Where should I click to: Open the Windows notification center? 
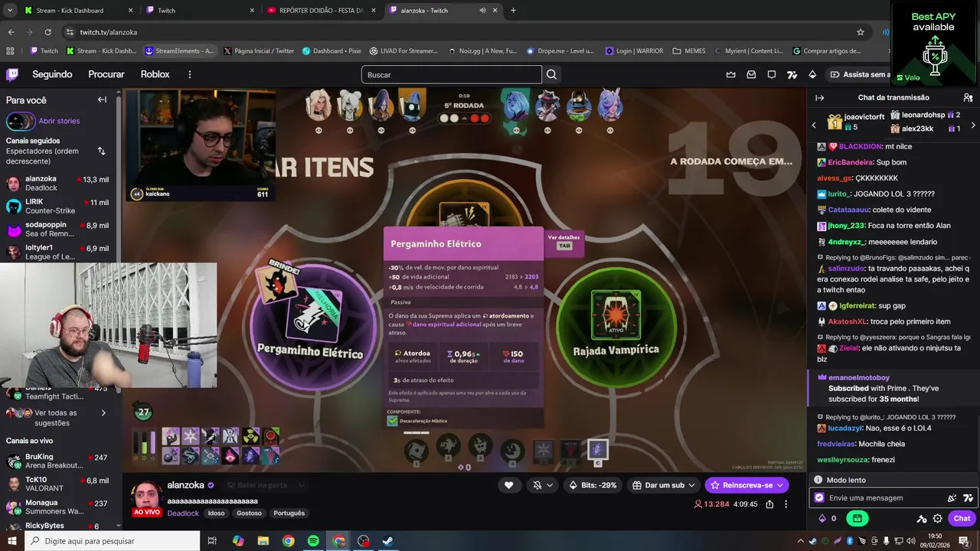(964, 541)
